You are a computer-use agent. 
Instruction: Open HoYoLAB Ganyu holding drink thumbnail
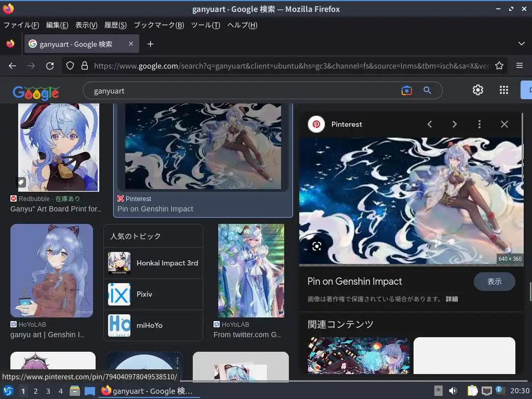coord(51,271)
